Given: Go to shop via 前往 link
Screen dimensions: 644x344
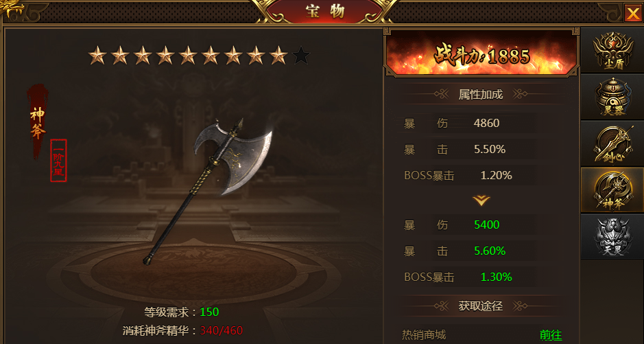Looking at the screenshot, I should pos(550,335).
